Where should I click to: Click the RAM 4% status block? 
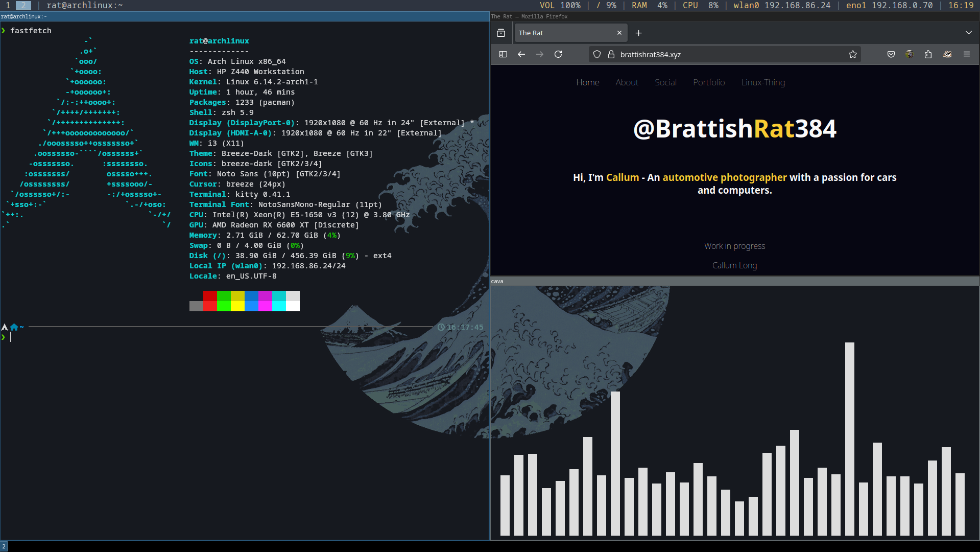click(650, 5)
